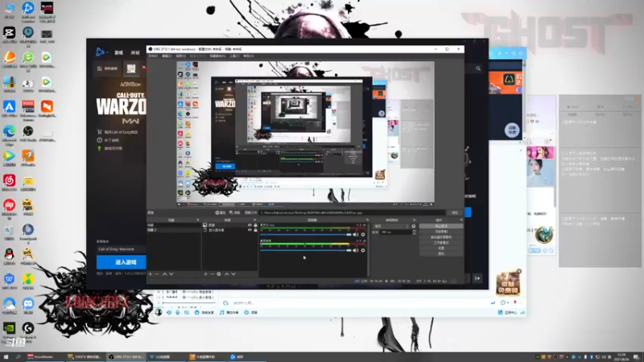Click the remove scene minus icon in OBS
Image resolution: width=644 pixels, height=362 pixels.
click(156, 274)
